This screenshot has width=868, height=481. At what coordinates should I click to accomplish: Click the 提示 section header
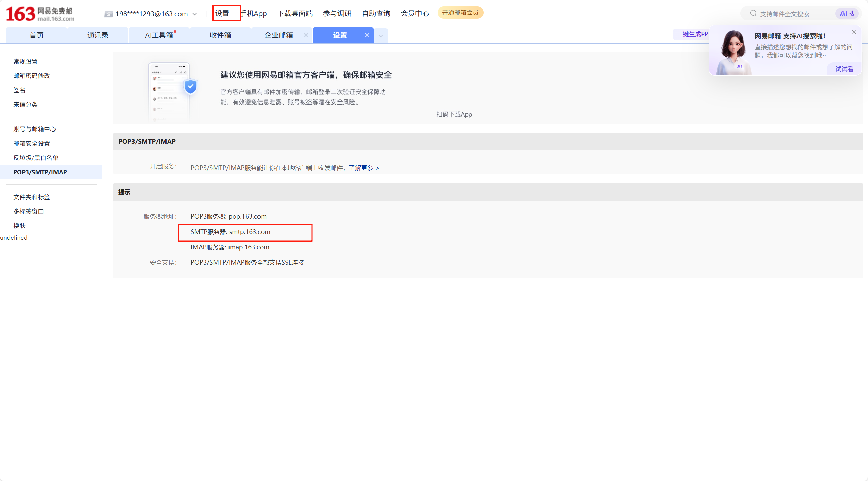[488, 192]
